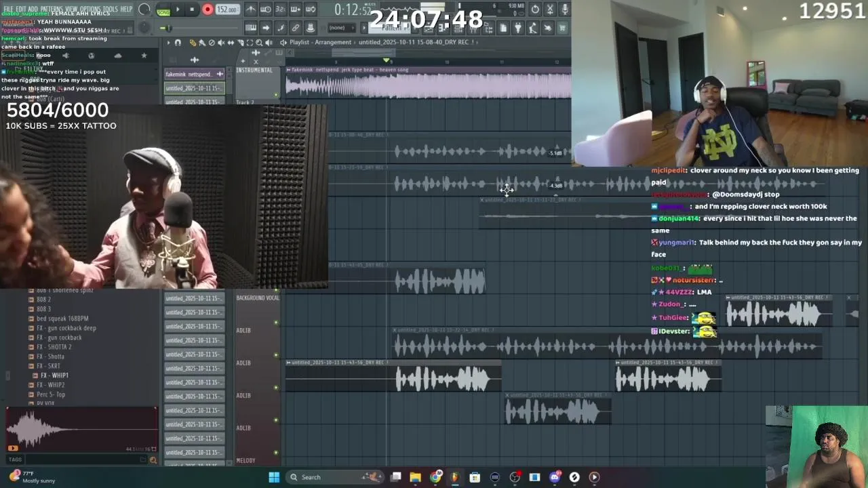The image size is (868, 488).
Task: Click the Stop button in transport bar
Action: pos(193,9)
